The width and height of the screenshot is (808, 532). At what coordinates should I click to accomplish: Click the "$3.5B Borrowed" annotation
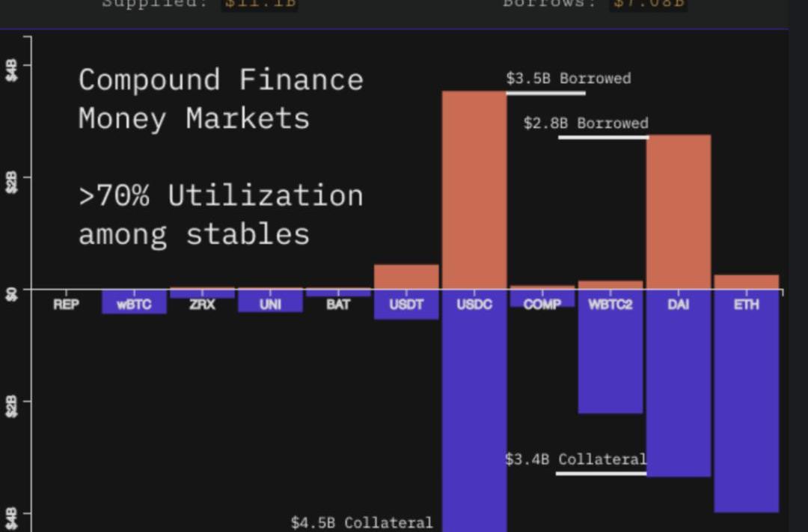pos(569,79)
